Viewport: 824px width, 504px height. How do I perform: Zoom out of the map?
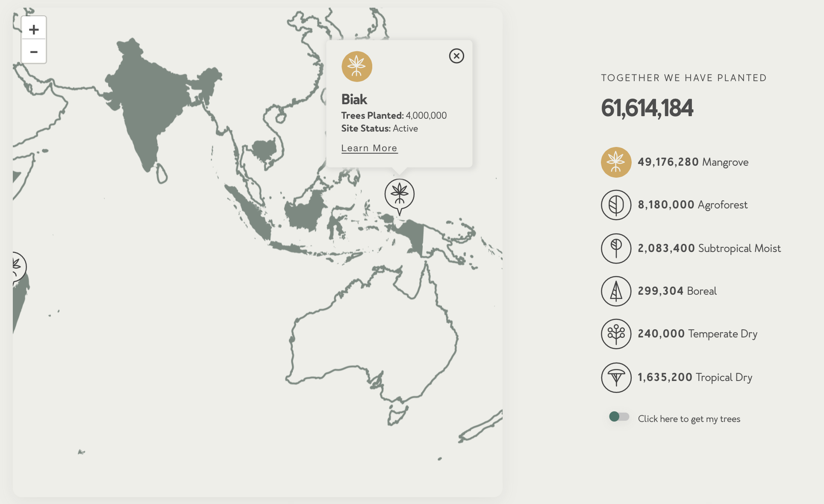34,52
